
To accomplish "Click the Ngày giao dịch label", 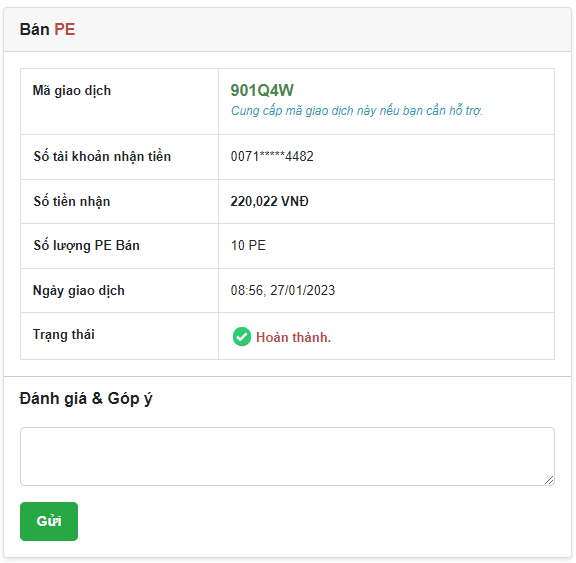I will point(79,290).
